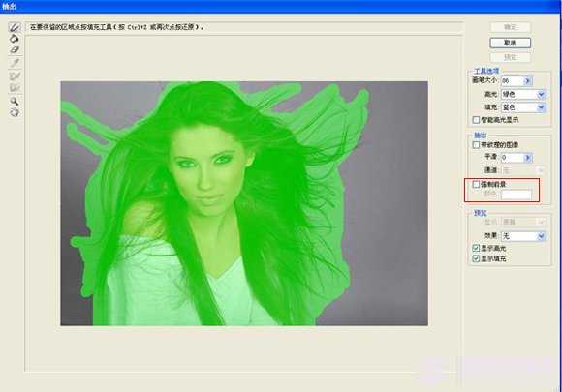Screen dimensions: 562x392
Task: Tick the 带纹理的图像 checkbox
Action: coord(476,145)
